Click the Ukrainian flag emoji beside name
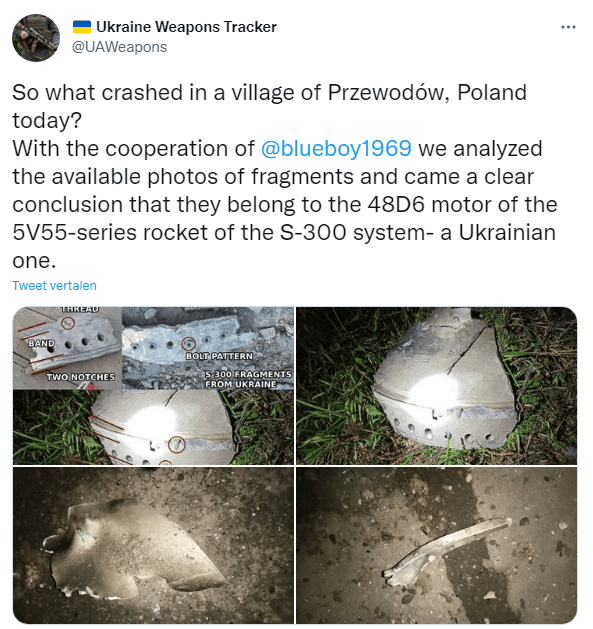 [x=82, y=27]
